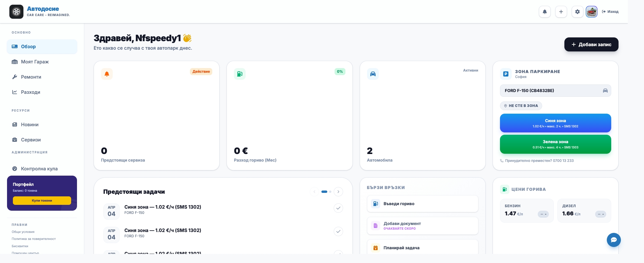Check off the second Синя зона task
Image resolution: width=644 pixels, height=263 pixels.
click(x=338, y=231)
